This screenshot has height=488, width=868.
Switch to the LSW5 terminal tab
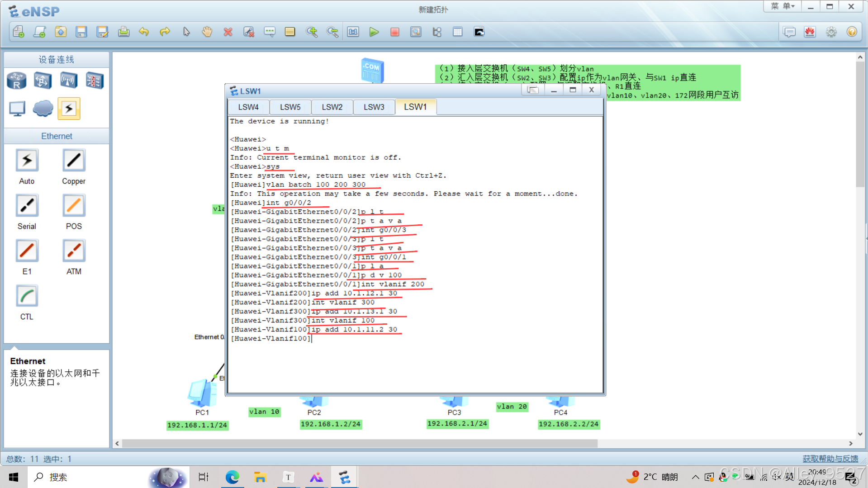coord(290,107)
